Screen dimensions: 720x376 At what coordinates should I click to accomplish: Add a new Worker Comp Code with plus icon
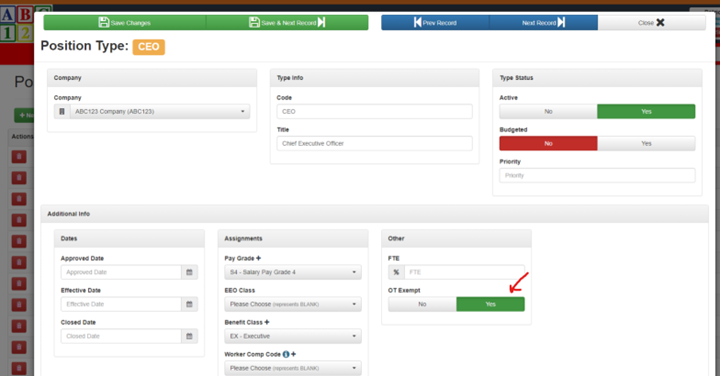[x=293, y=354]
